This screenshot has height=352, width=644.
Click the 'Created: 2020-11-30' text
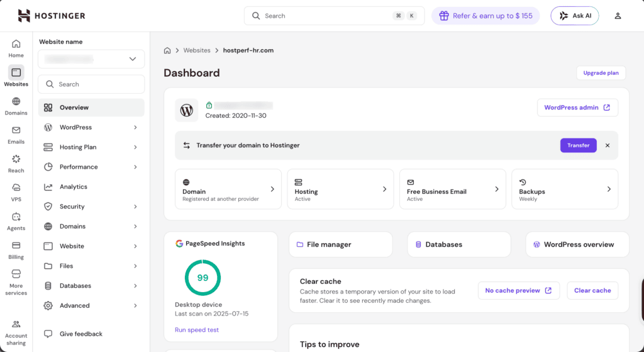click(x=236, y=116)
